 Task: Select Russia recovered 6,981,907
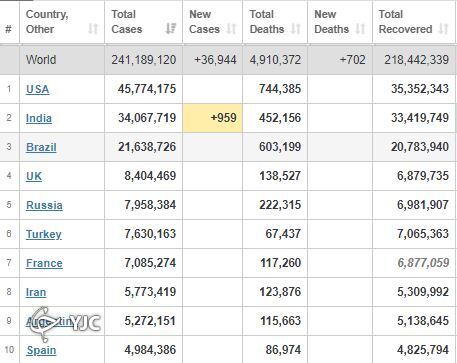pyautogui.click(x=423, y=205)
